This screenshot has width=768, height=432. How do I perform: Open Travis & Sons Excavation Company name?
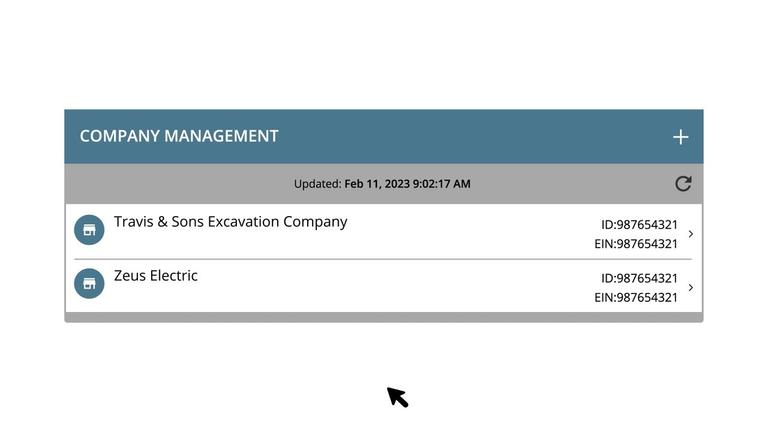pyautogui.click(x=230, y=222)
